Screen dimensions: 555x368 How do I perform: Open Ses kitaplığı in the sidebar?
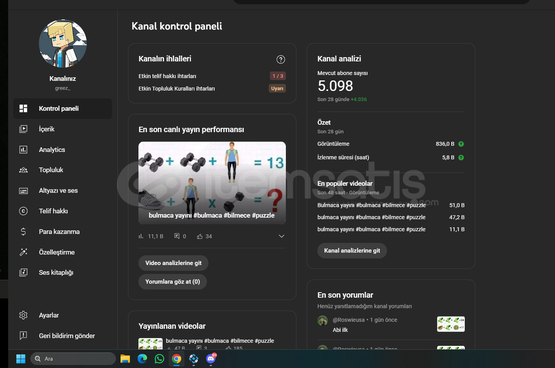[63, 272]
